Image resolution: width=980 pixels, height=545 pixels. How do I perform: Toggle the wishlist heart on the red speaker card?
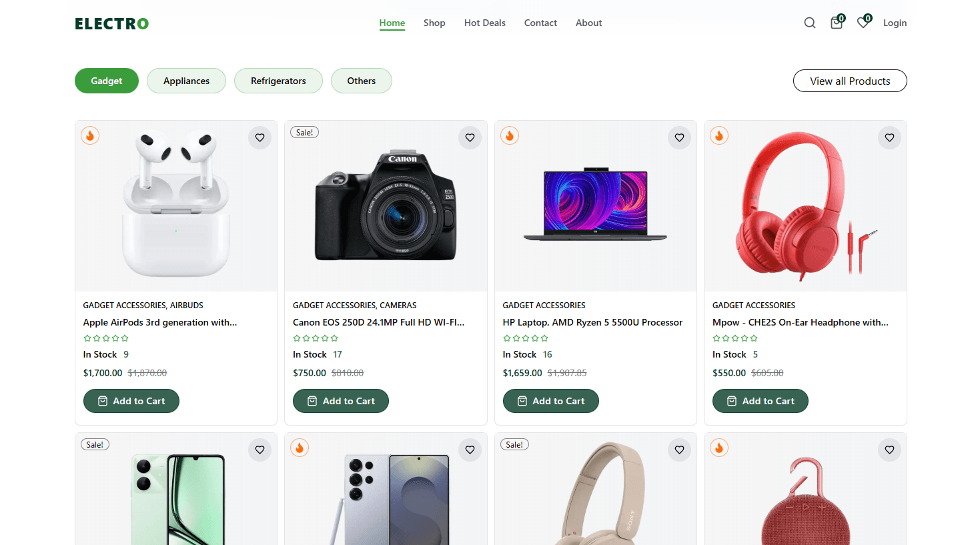[889, 450]
